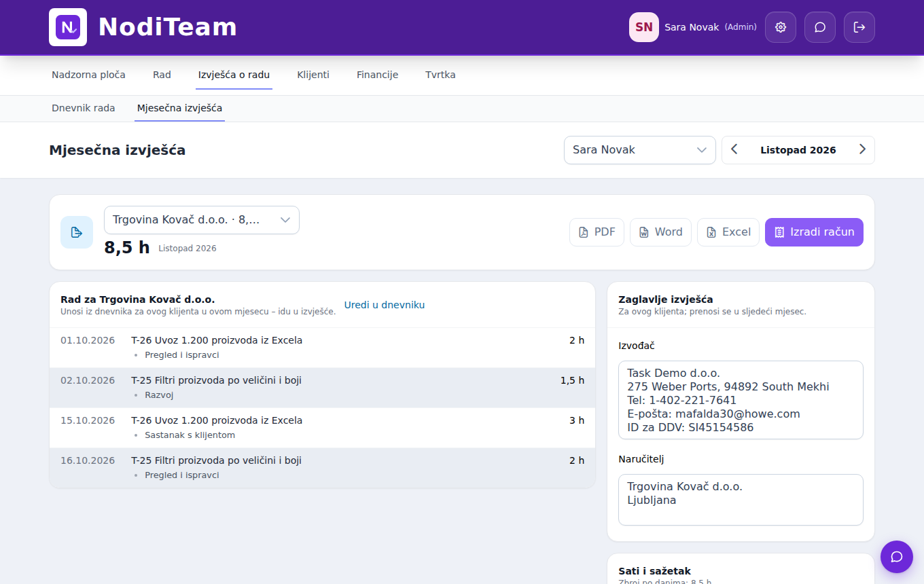Open the Nadzorna ploča menu
The image size is (924, 584).
tap(88, 75)
